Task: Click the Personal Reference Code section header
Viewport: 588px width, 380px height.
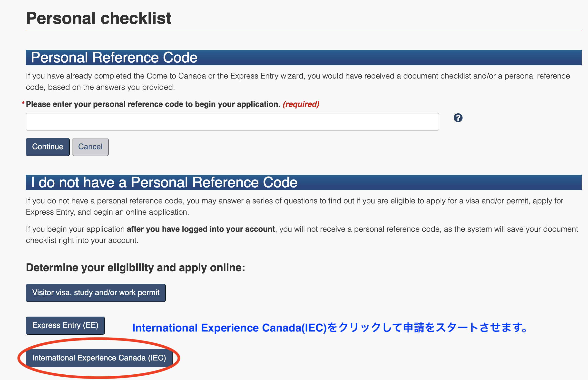Action: click(304, 58)
